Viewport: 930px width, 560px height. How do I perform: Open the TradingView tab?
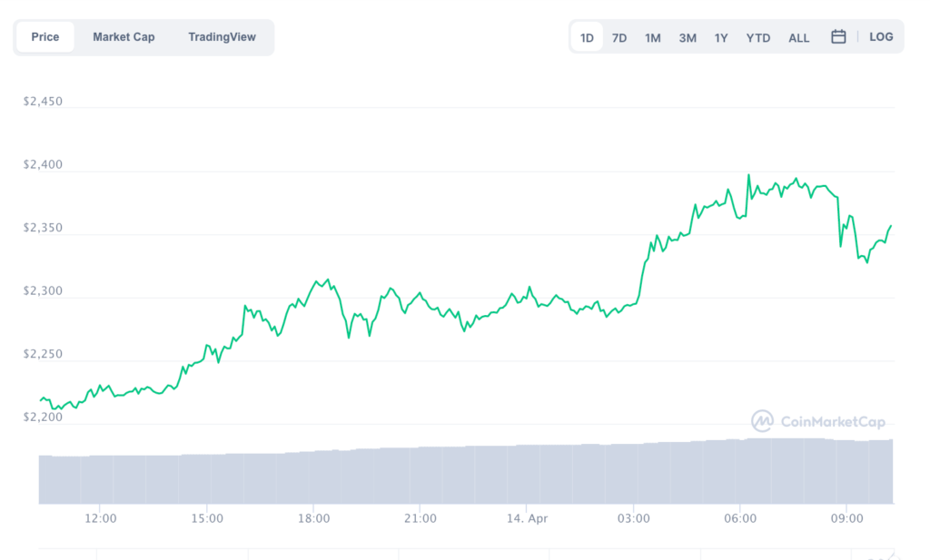point(222,36)
